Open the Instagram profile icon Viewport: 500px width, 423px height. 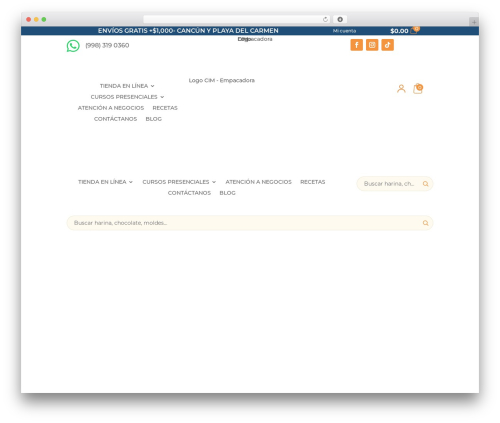(x=372, y=45)
